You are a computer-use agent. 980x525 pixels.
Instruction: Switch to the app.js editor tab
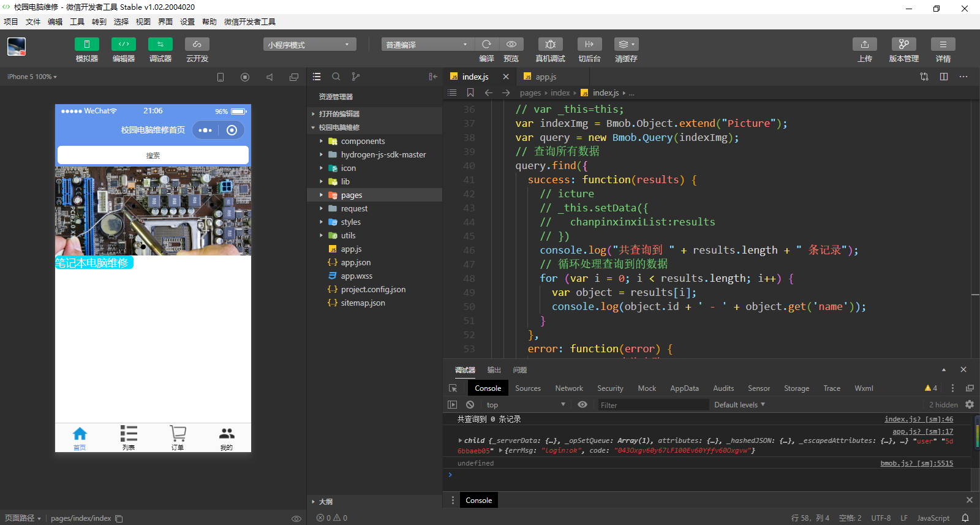(x=545, y=77)
